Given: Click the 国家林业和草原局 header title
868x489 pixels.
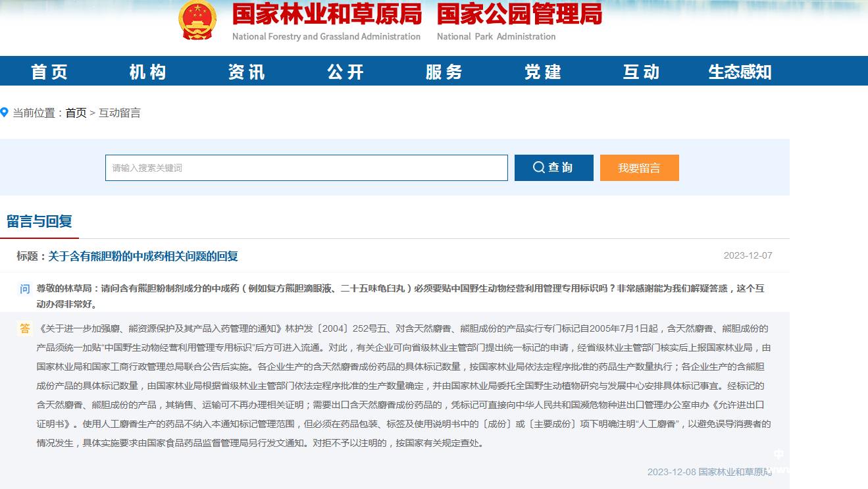Looking at the screenshot, I should pyautogui.click(x=327, y=14).
